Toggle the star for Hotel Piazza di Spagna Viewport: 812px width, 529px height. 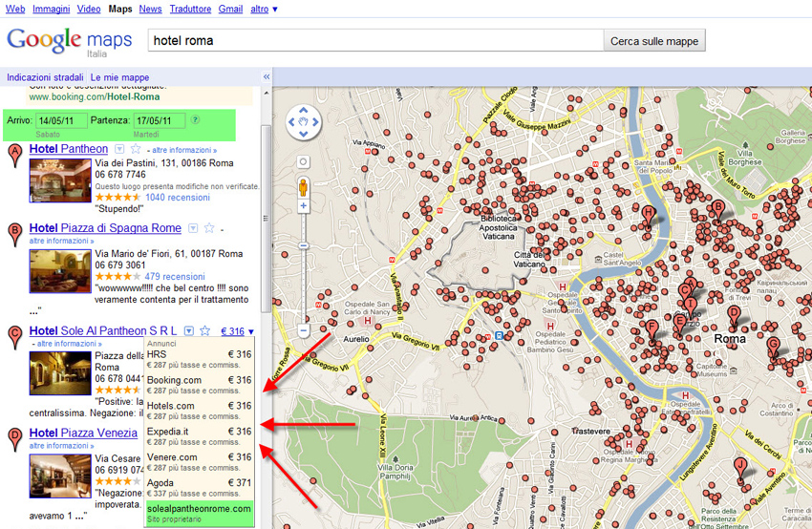[x=207, y=228]
